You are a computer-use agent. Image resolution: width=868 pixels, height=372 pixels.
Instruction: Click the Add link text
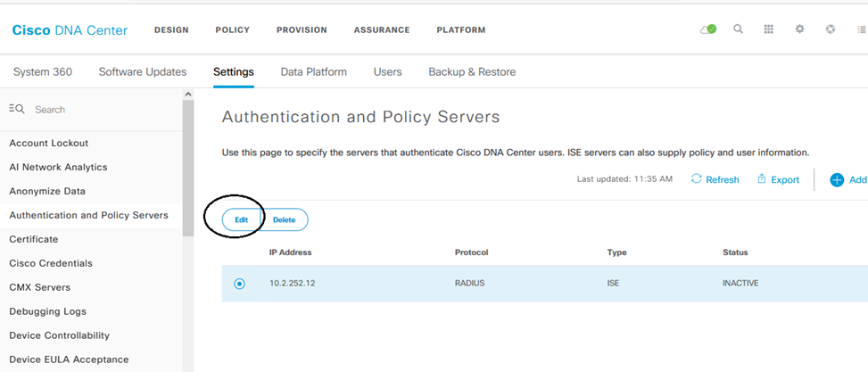(x=858, y=180)
